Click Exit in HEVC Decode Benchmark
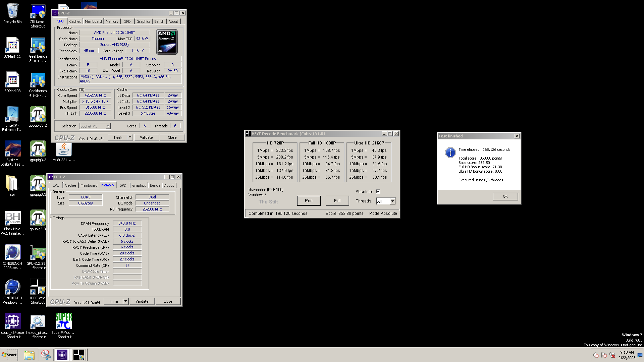The width and height of the screenshot is (644, 362). pos(337,201)
